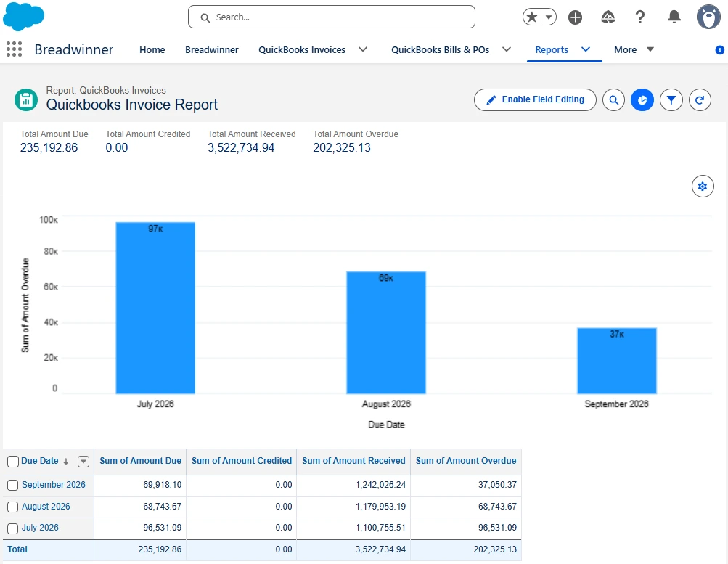Tick the Due Date header checkbox
This screenshot has height=564, width=728.
click(13, 462)
